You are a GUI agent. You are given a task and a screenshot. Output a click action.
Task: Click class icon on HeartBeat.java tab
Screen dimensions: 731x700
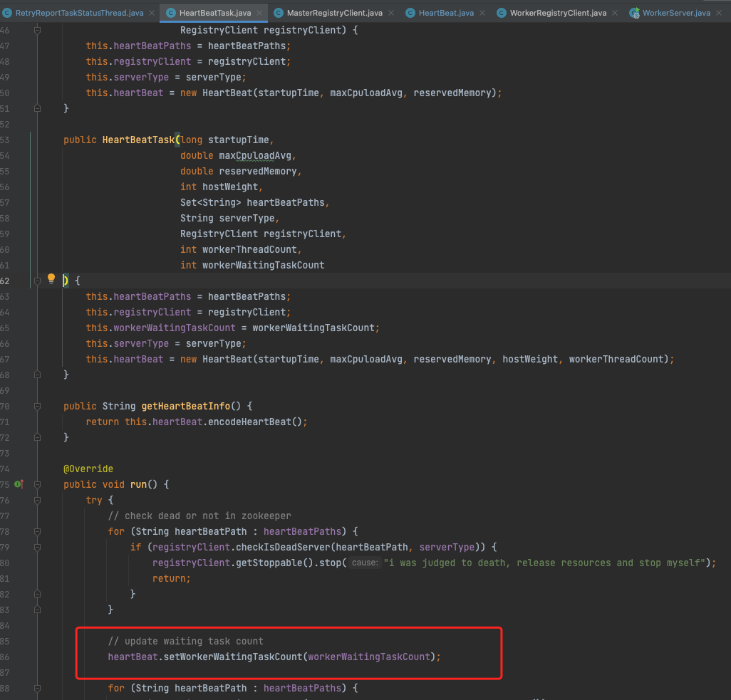tap(410, 13)
